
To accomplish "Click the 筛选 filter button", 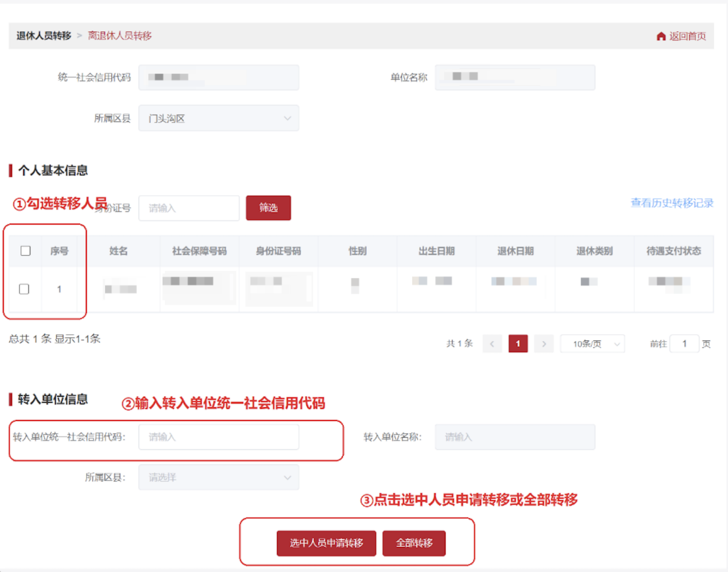I will [268, 208].
